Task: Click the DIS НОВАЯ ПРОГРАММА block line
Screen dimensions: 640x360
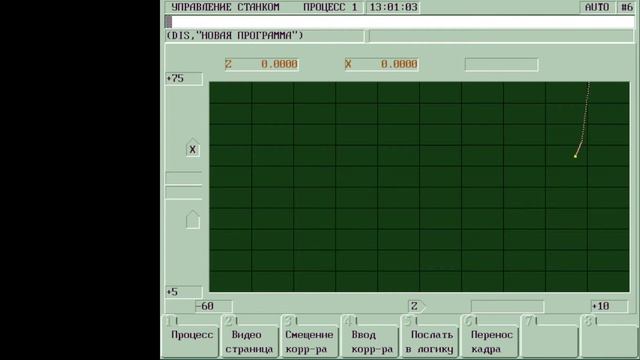Action: [264, 36]
